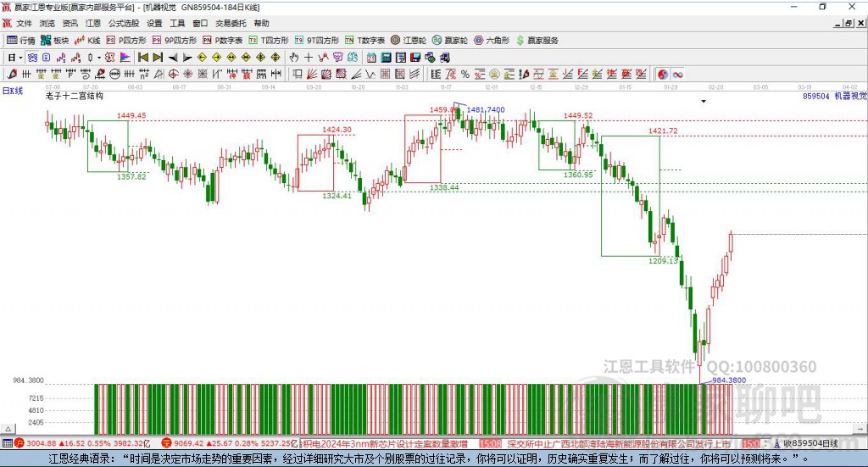This screenshot has width=868, height=467.
Task: Click the 老子十二宫结构 indicator label
Action: [x=75, y=96]
